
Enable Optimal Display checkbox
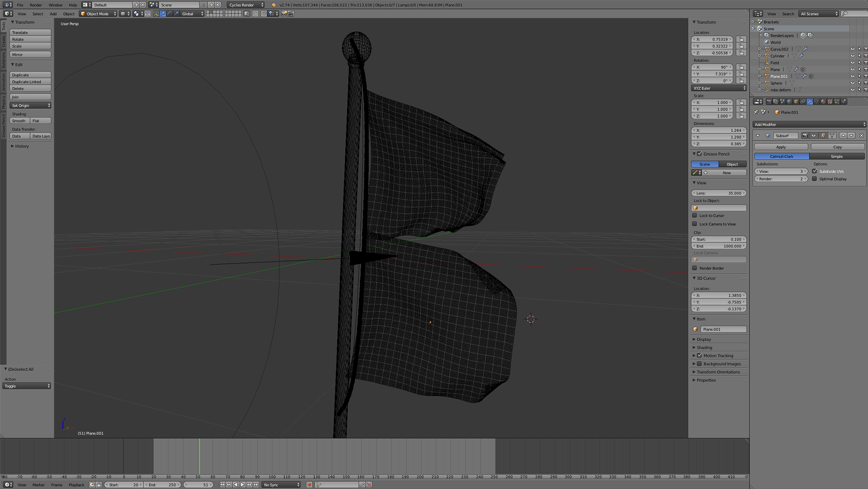(815, 179)
